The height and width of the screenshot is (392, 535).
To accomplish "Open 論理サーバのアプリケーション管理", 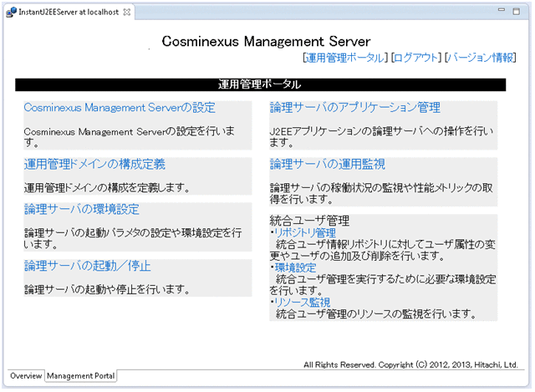I will tap(354, 108).
